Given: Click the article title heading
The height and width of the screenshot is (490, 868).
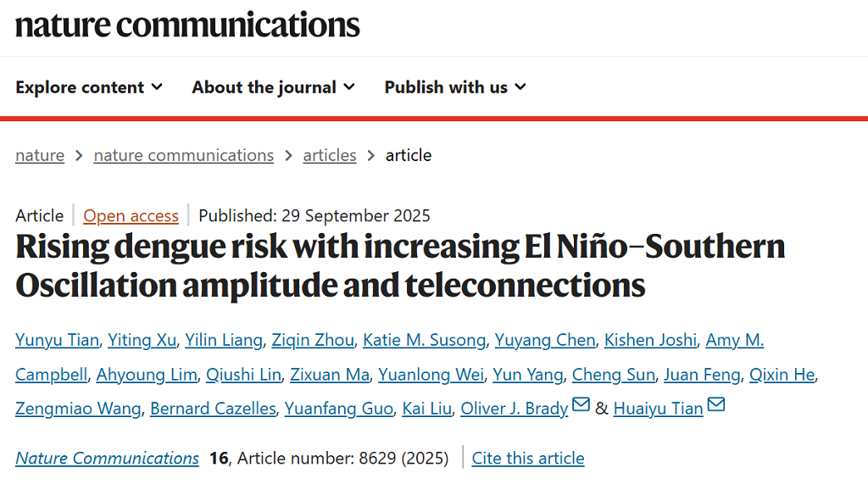Looking at the screenshot, I should [400, 265].
